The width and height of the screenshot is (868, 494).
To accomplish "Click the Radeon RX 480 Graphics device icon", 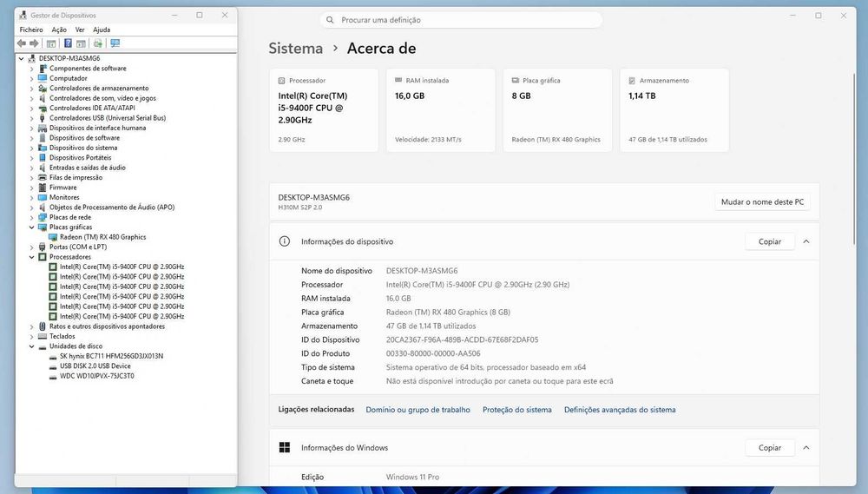I will pyautogui.click(x=53, y=237).
